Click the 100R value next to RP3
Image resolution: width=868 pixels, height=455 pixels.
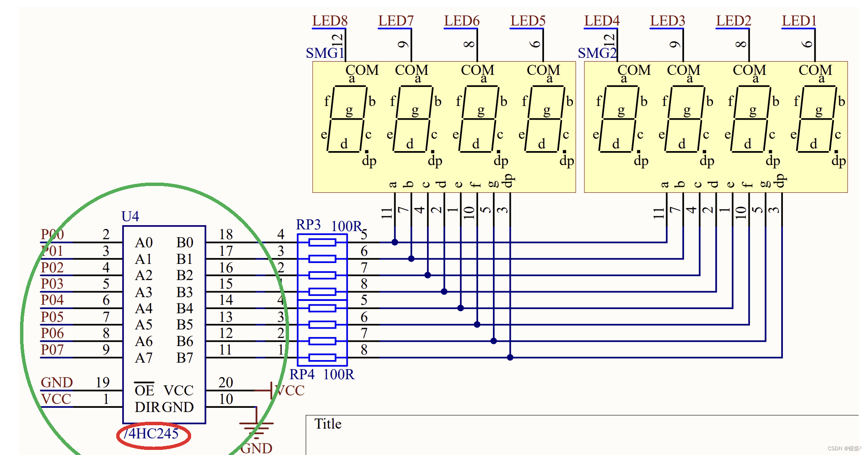[346, 226]
